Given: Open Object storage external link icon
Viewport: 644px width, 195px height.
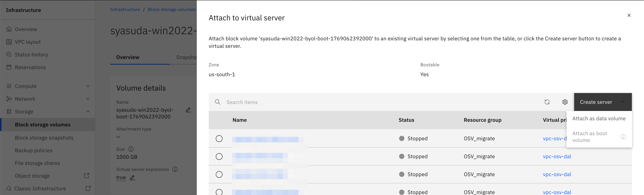Looking at the screenshot, I should coord(87,176).
